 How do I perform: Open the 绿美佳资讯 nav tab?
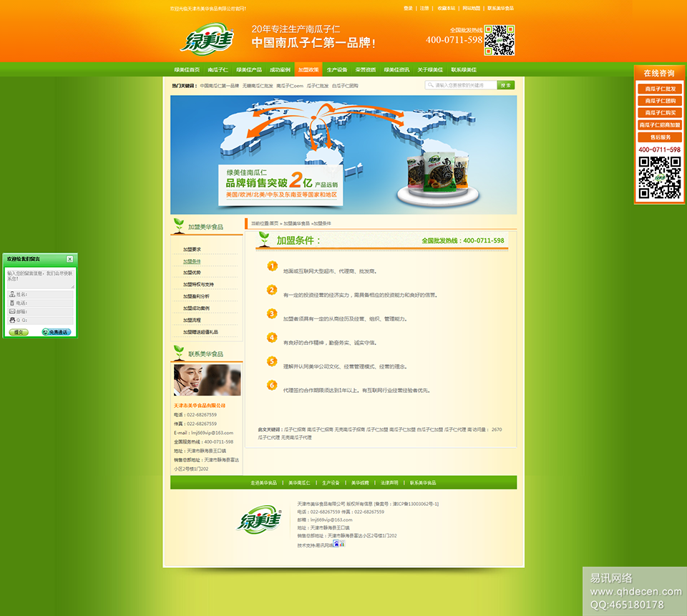tap(396, 69)
